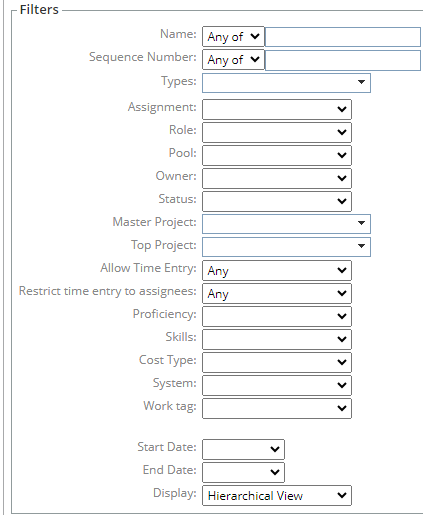Select a value in the Status dropdown
This screenshot has width=423, height=515.
277,201
